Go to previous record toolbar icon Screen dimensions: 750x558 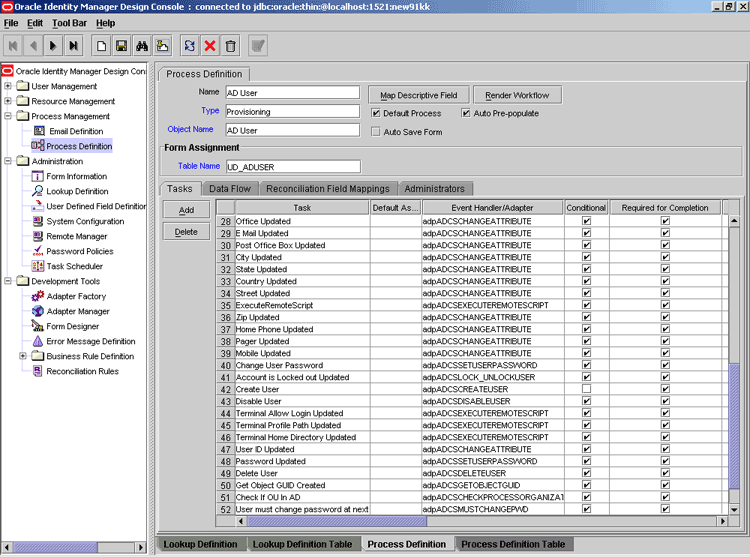[x=33, y=46]
